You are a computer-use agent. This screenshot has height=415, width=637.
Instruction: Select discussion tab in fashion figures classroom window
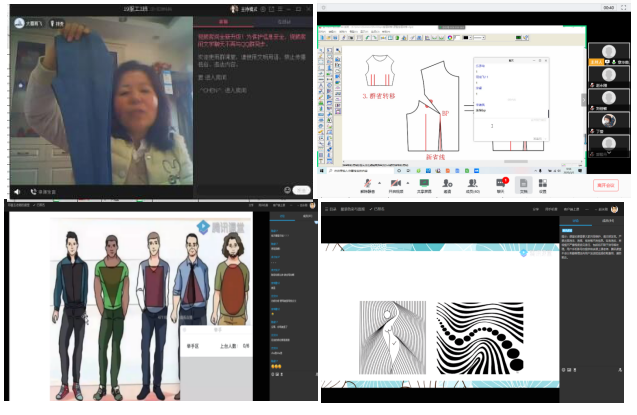(x=282, y=216)
